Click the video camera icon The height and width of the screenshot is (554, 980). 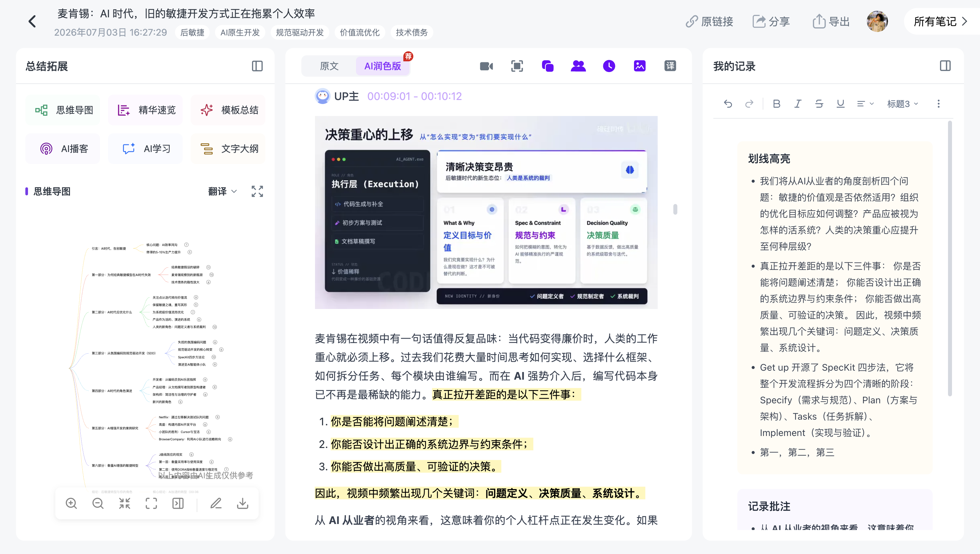coord(486,66)
